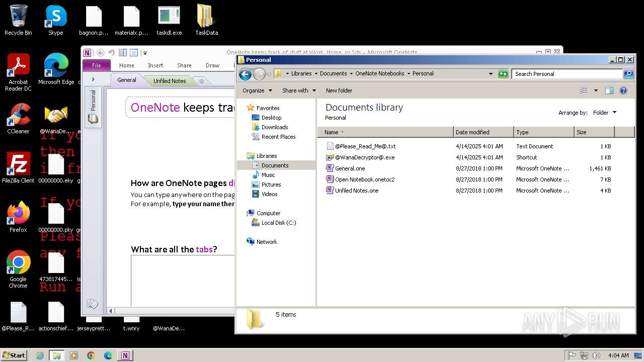The image size is (644, 362).
Task: Click the CCleaner desktop icon
Action: [x=18, y=119]
